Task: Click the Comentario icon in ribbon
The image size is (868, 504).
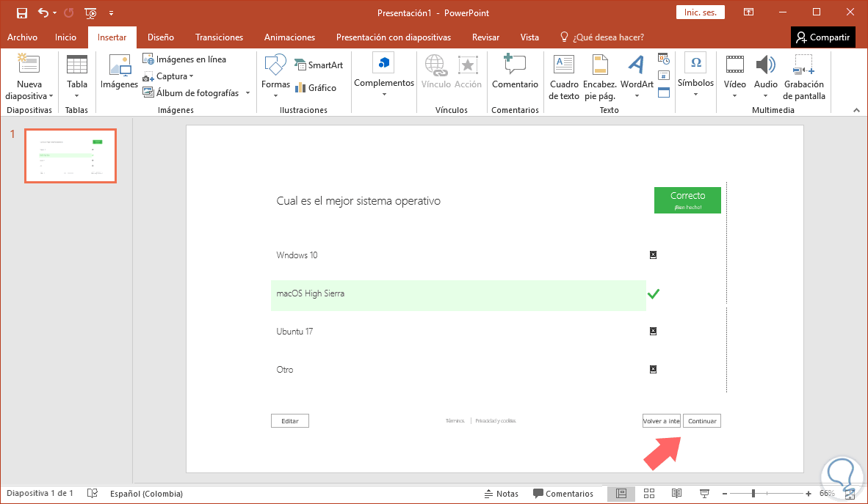Action: click(x=515, y=65)
